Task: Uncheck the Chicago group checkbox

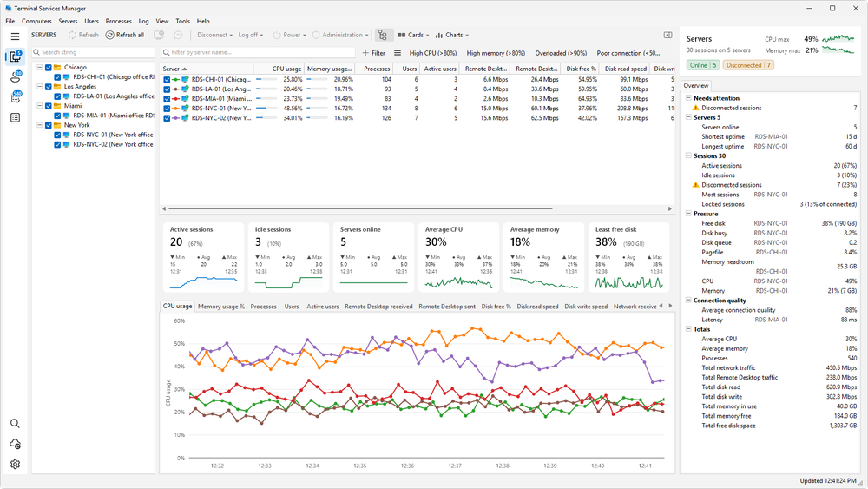Action: (48, 68)
